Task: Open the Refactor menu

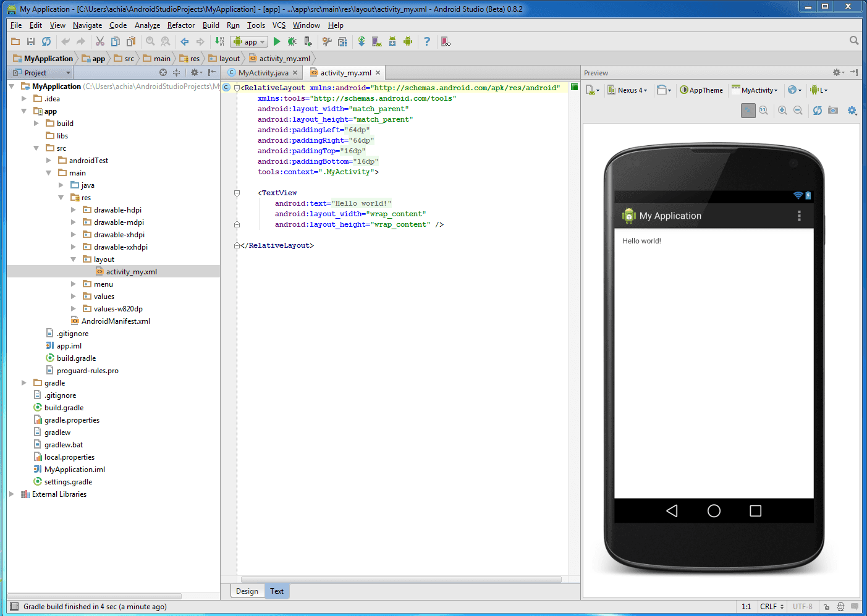Action: 181,25
